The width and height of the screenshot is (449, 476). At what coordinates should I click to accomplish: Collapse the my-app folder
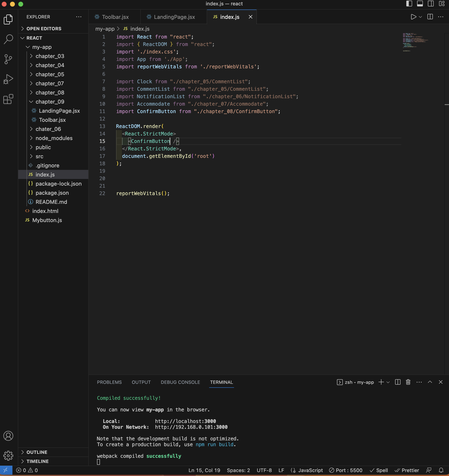[x=53, y=47]
